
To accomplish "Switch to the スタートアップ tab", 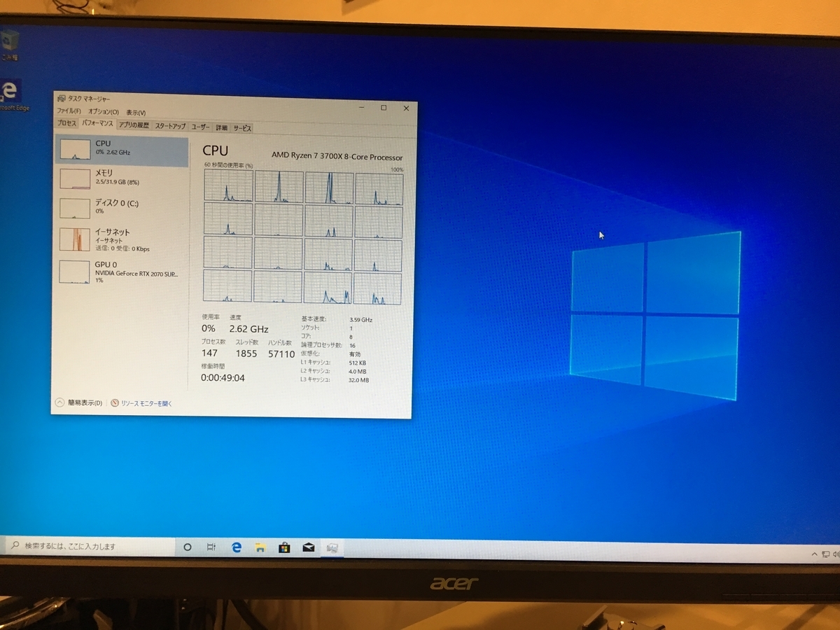I will point(170,126).
